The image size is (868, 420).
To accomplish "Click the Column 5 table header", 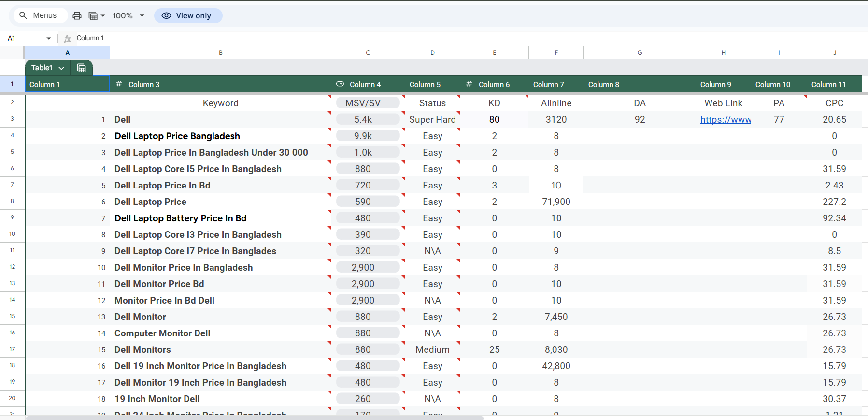I will [x=432, y=84].
